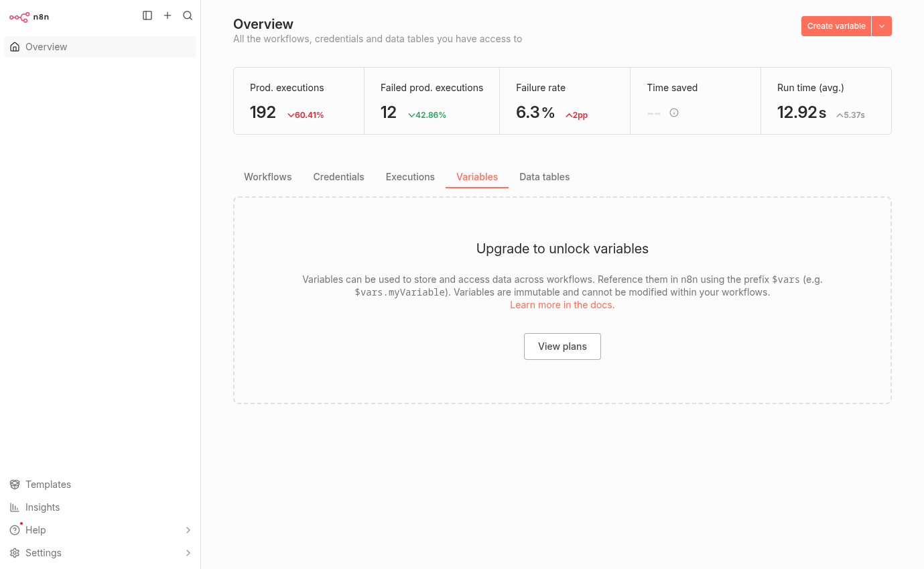
Task: Switch to the Credentials tab
Action: coord(338,177)
